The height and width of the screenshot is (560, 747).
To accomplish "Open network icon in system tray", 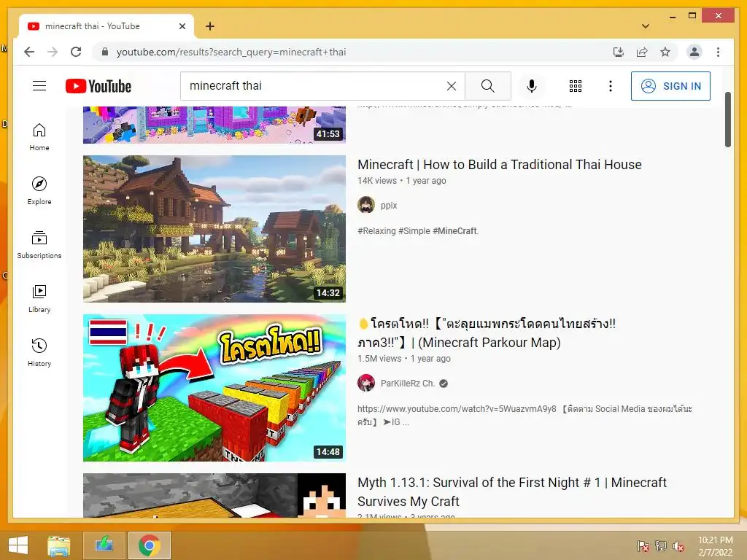I will [x=661, y=545].
